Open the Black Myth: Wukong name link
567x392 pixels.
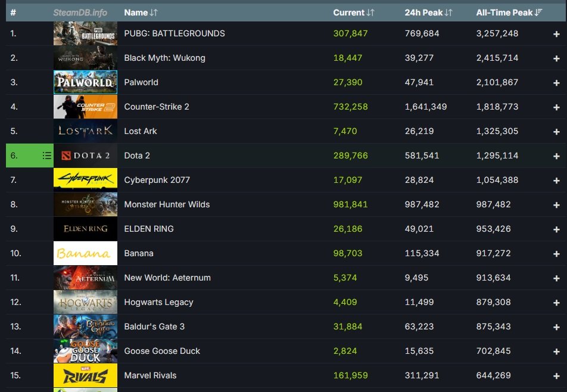(x=164, y=58)
